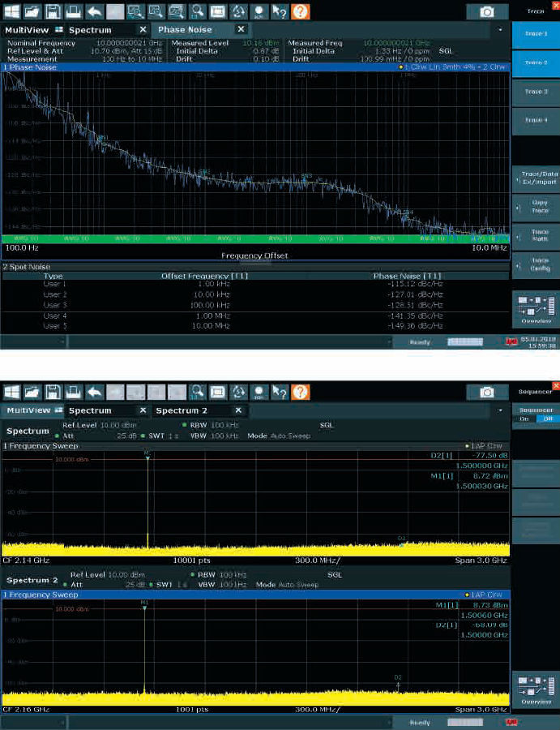Toggle Trace 2 softkey
This screenshot has width=560, height=730.
pyautogui.click(x=536, y=64)
